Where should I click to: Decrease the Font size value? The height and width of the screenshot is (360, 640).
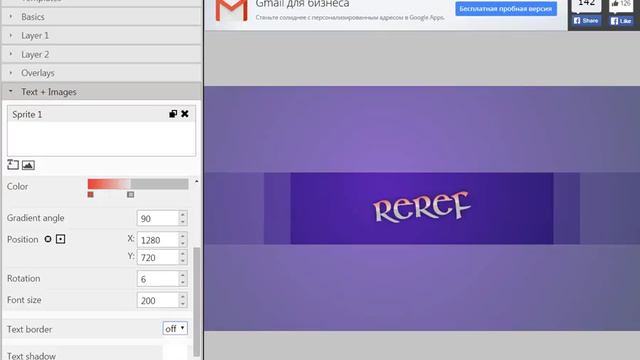point(183,304)
